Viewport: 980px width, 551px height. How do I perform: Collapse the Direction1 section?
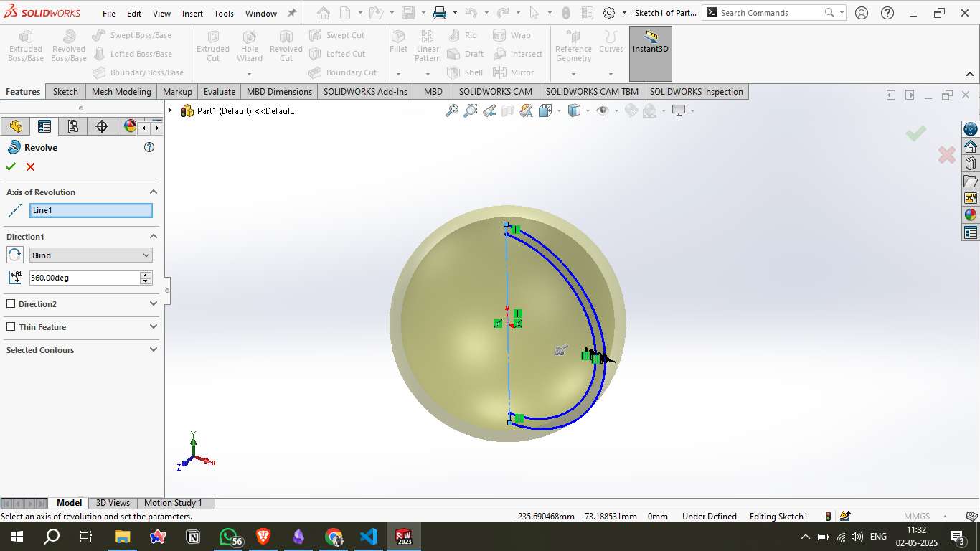pos(154,237)
